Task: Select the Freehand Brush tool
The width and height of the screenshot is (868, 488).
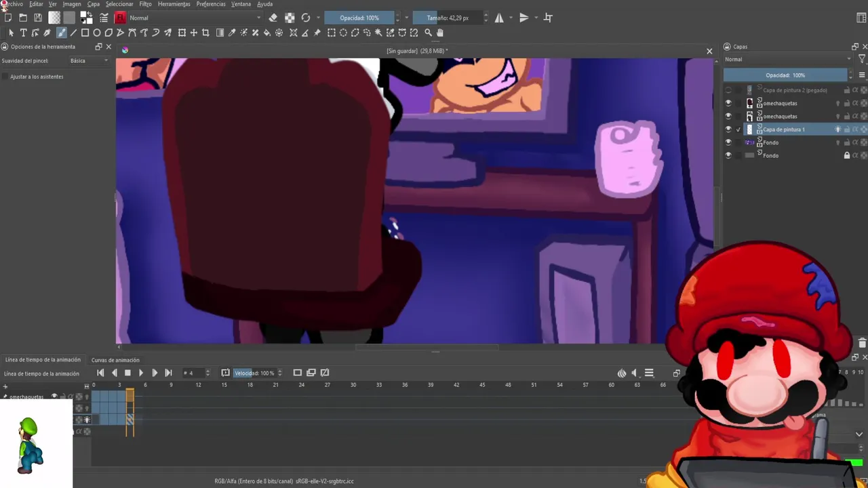Action: [x=61, y=33]
